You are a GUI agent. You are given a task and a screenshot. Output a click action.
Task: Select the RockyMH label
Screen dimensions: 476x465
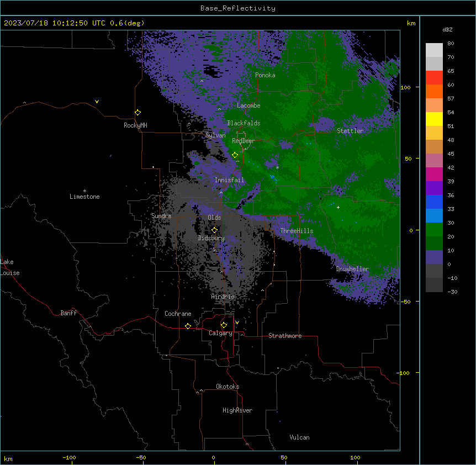pyautogui.click(x=135, y=125)
